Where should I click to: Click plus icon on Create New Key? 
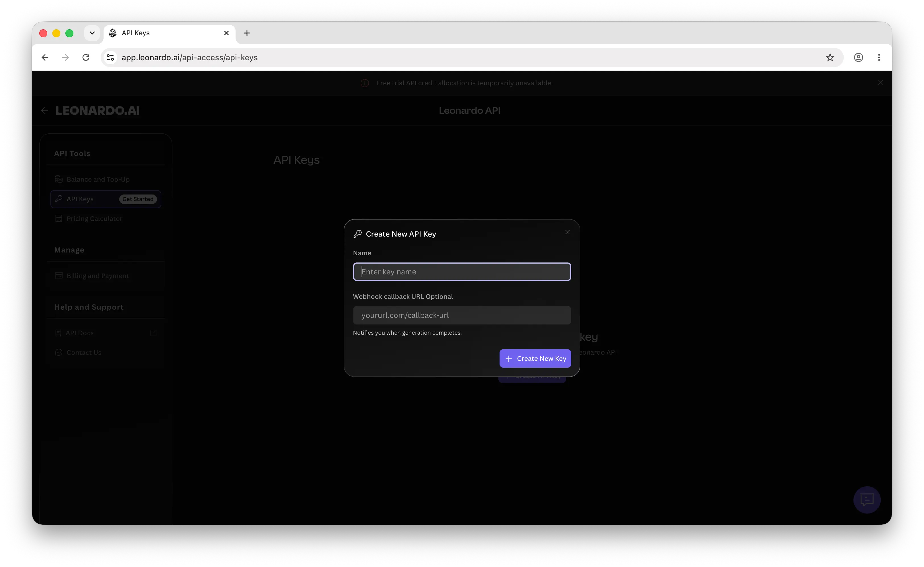(x=509, y=359)
